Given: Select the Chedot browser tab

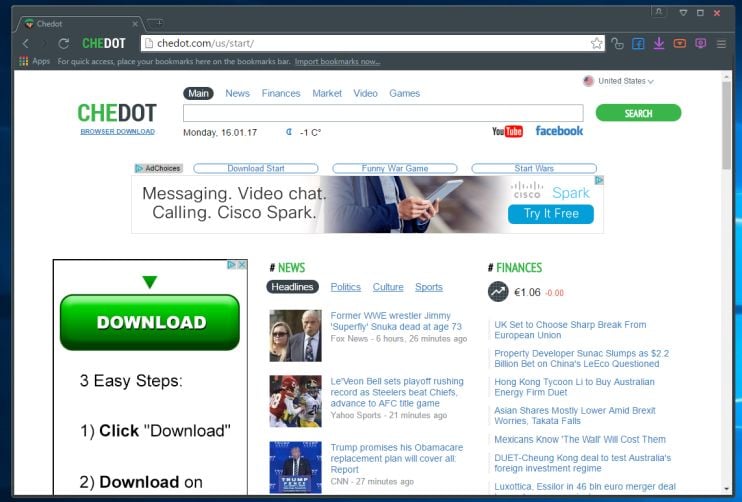Looking at the screenshot, I should pos(78,24).
